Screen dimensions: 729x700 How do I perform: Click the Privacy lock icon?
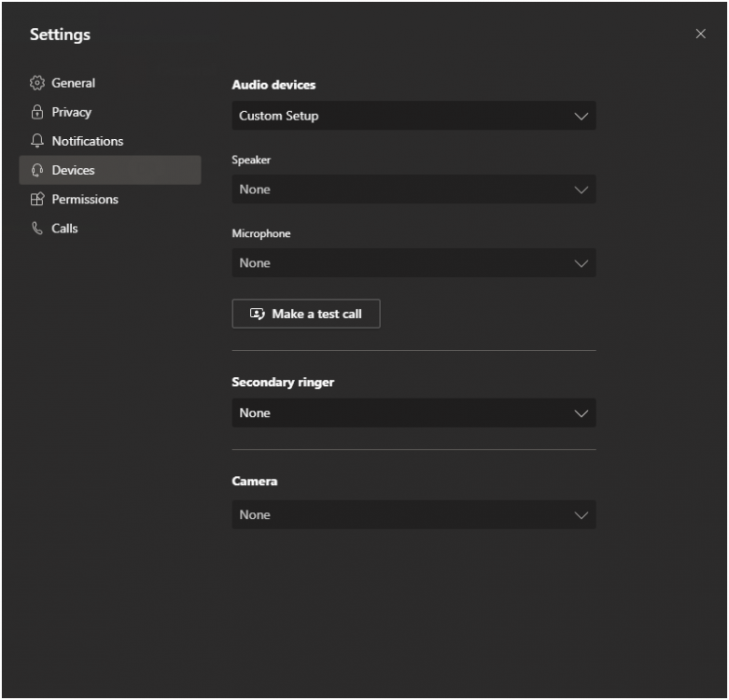(37, 112)
